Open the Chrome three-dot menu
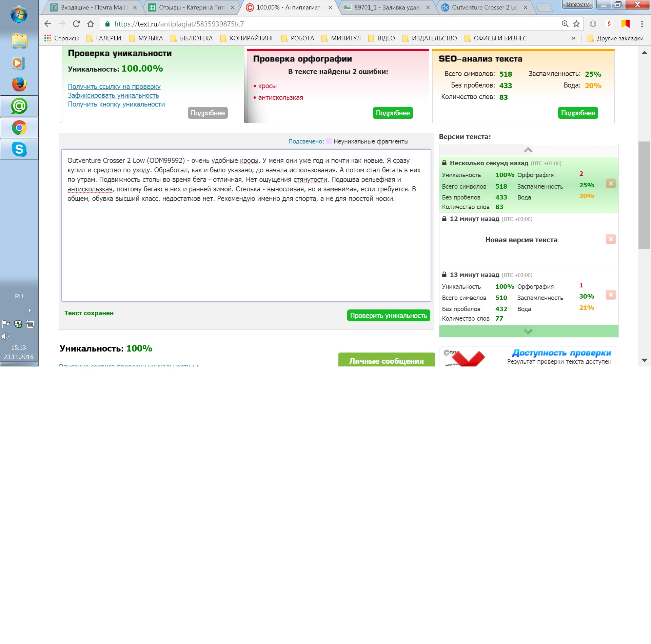Image resolution: width=651 pixels, height=644 pixels. click(642, 24)
